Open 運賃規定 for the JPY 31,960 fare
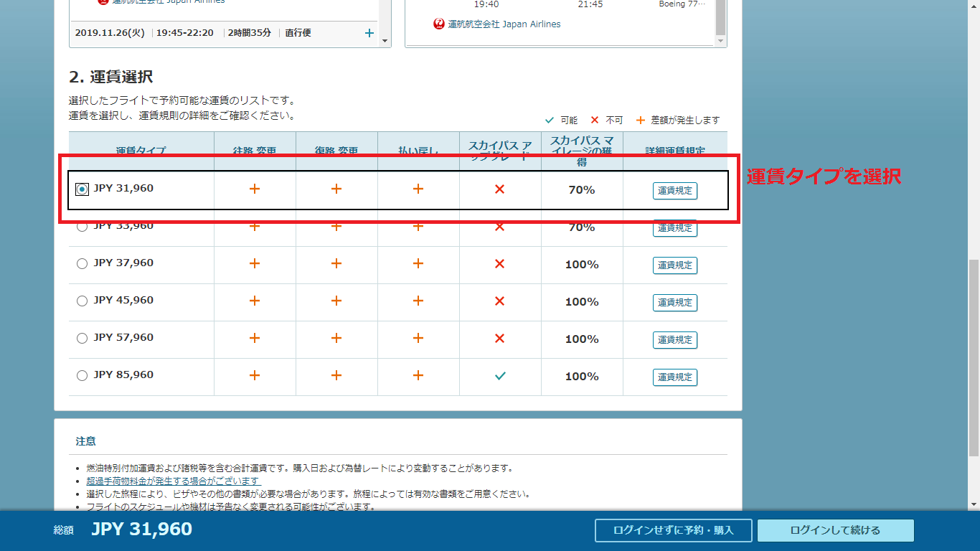 point(675,191)
